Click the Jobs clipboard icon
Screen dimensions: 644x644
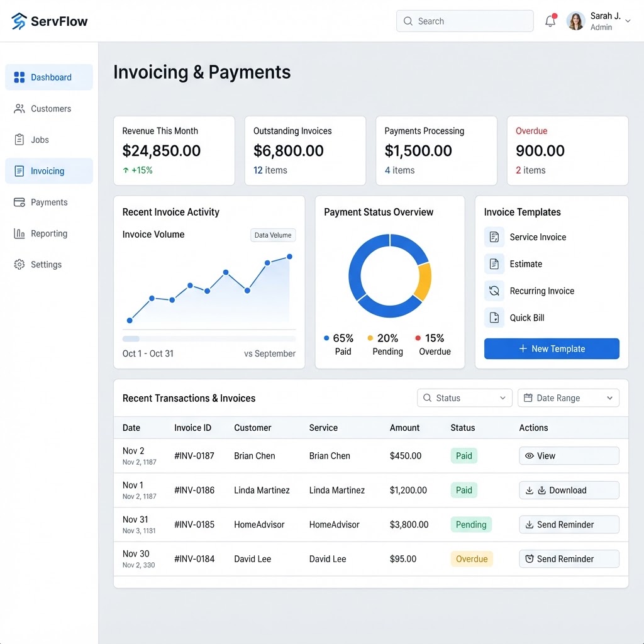19,140
